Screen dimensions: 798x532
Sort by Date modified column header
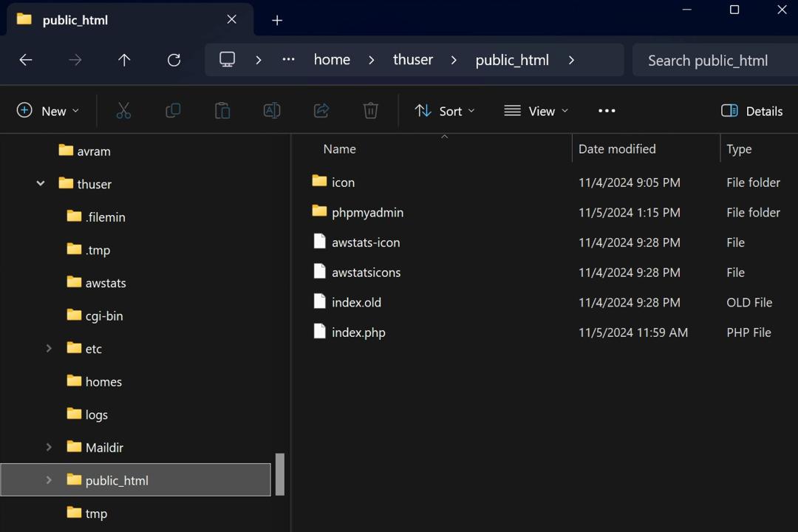(617, 149)
